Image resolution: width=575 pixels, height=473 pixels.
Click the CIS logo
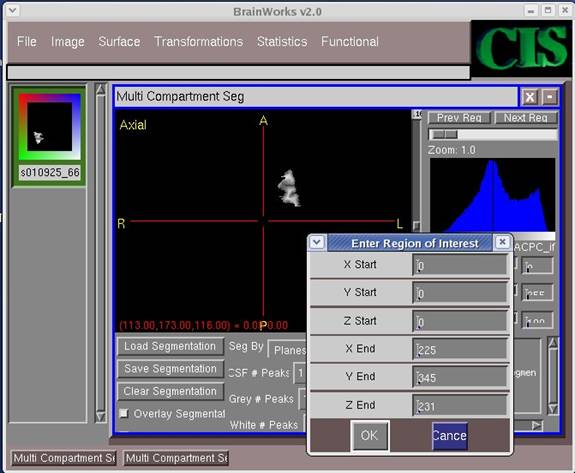[521, 48]
